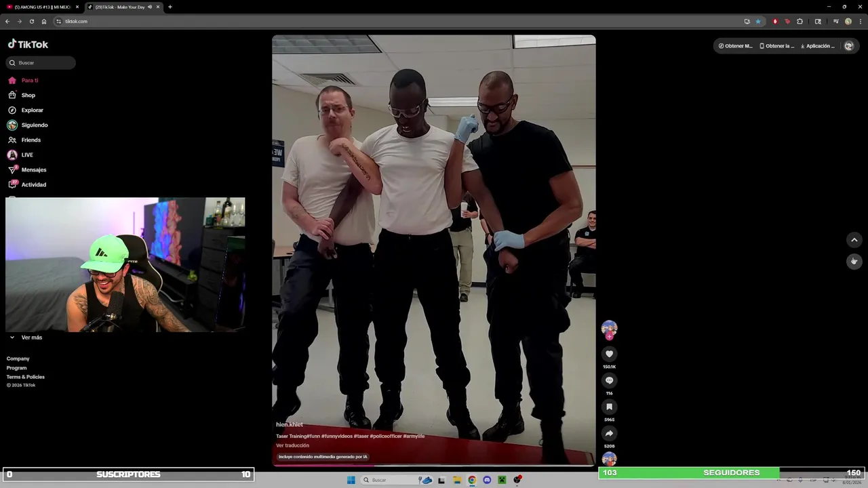
Task: Open Windows Start menu
Action: [x=351, y=480]
